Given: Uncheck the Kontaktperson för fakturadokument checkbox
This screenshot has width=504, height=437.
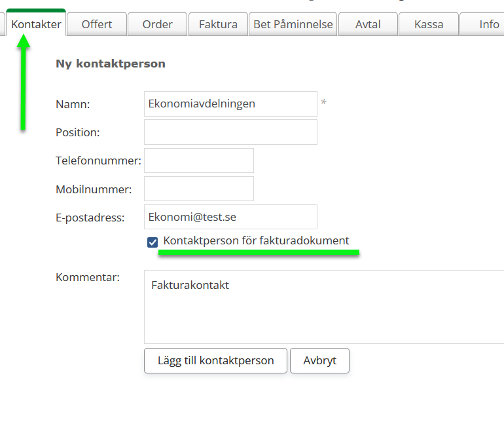Looking at the screenshot, I should click(153, 242).
